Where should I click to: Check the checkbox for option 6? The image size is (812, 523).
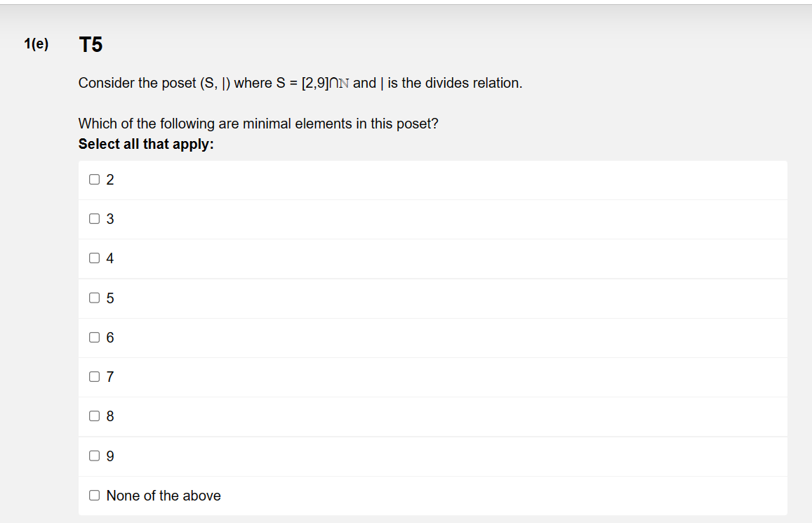click(x=94, y=337)
